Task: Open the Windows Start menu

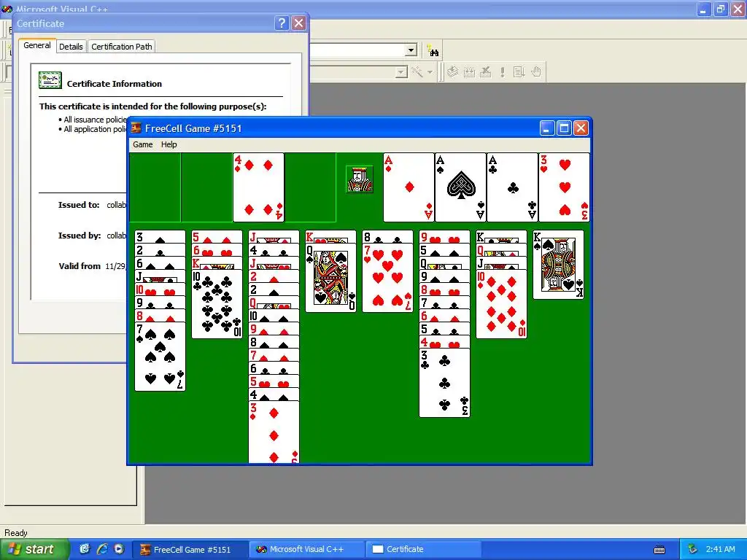Action: pyautogui.click(x=34, y=549)
